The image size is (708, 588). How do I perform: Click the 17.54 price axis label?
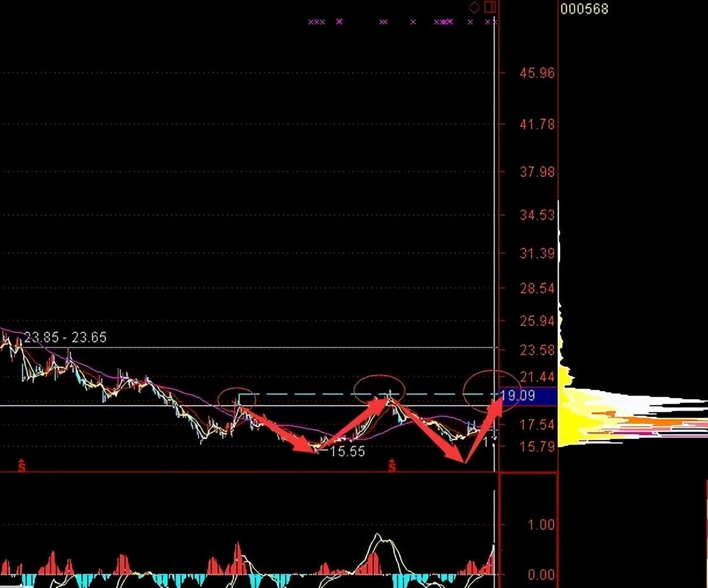pyautogui.click(x=537, y=424)
